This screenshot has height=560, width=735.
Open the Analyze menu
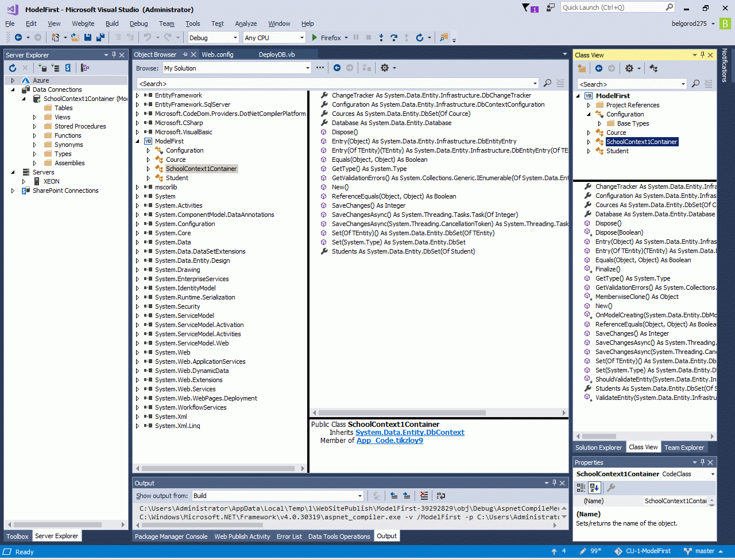[246, 24]
